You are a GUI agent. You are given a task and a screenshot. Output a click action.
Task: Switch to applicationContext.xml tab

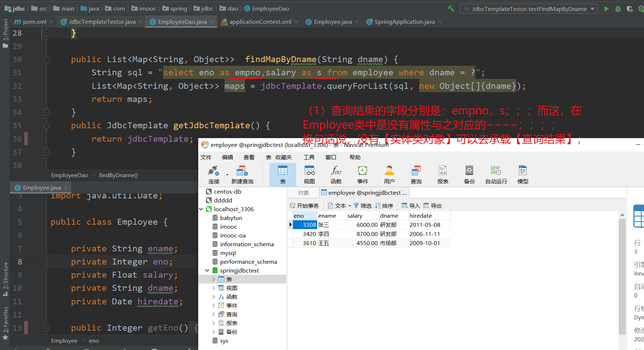pos(260,22)
